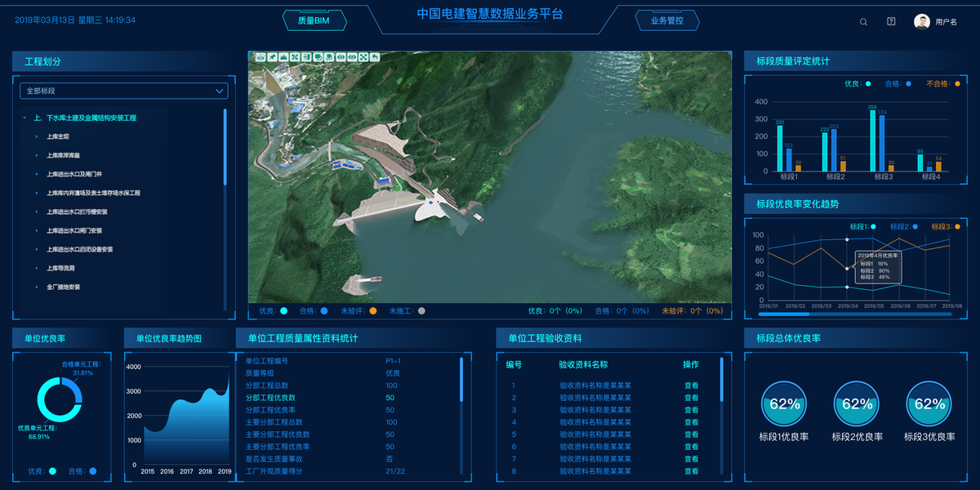
Task: Expand the 上库主坝 tree node arrow
Action: click(37, 137)
